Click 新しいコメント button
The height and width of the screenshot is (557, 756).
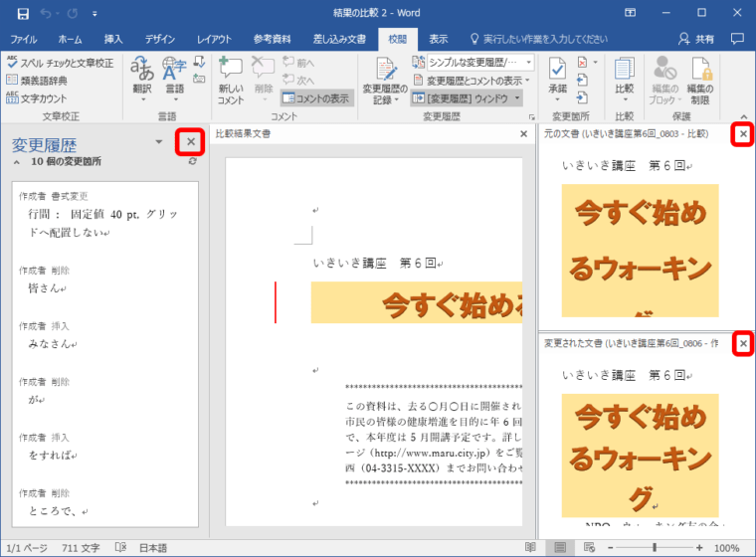click(231, 80)
